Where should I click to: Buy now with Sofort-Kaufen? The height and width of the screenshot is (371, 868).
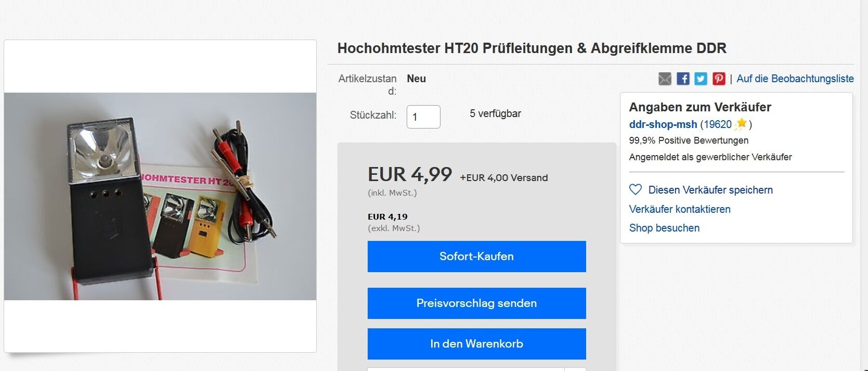click(x=476, y=256)
